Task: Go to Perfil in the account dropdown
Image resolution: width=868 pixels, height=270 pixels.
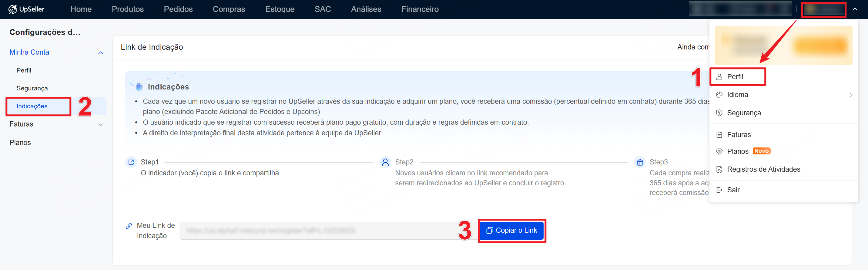Action: [735, 77]
